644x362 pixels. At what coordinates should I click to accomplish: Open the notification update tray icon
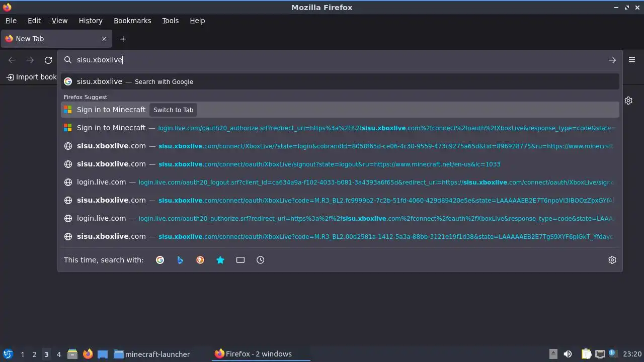point(613,354)
